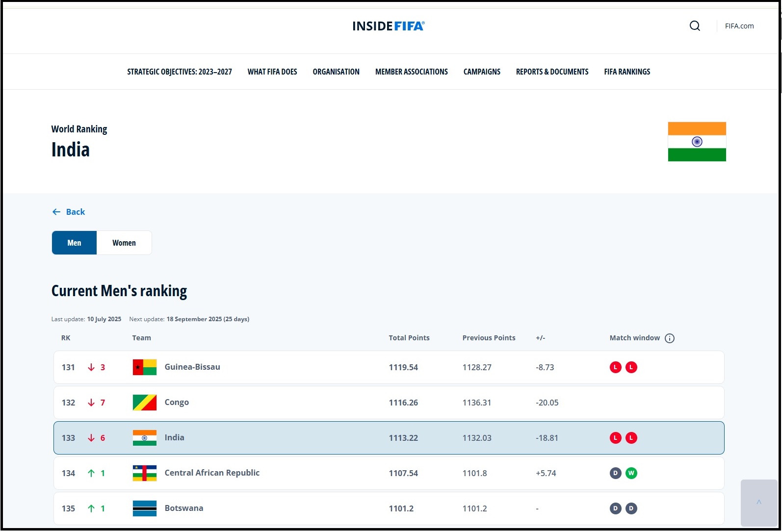
Task: Click Next update 18 September 2025
Action: click(x=189, y=319)
